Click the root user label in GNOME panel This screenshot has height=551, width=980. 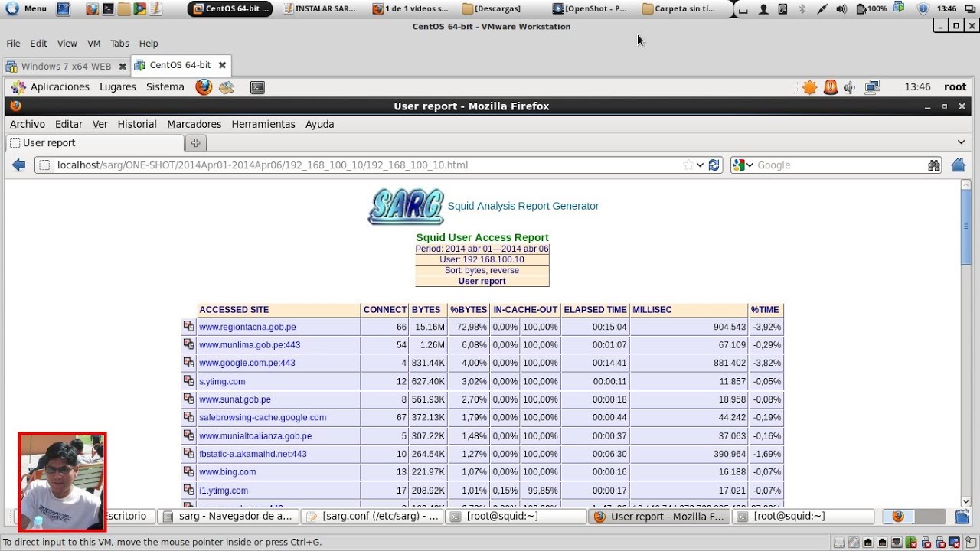[955, 87]
